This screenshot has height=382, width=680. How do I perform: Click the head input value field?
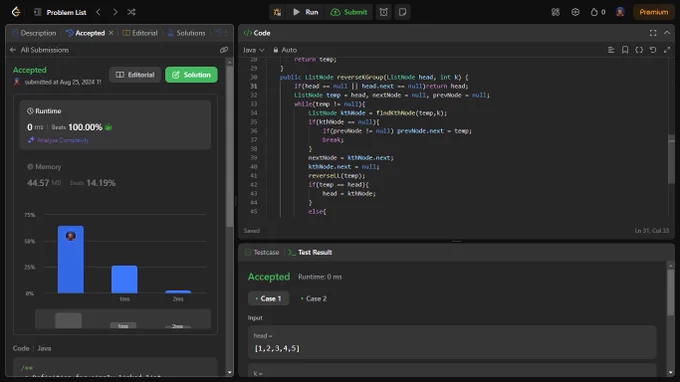coord(452,343)
